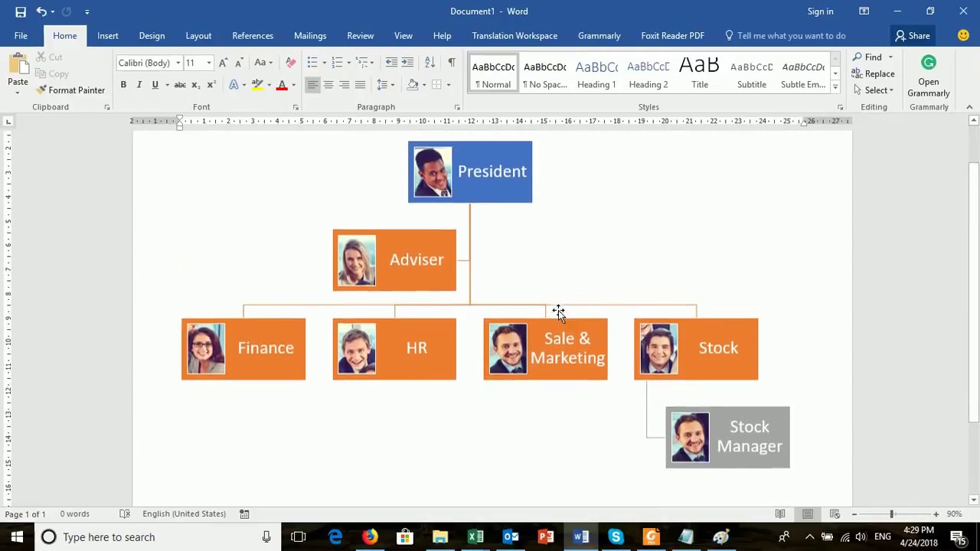The height and width of the screenshot is (551, 980).
Task: Apply yellow text highlight color
Action: 258,85
